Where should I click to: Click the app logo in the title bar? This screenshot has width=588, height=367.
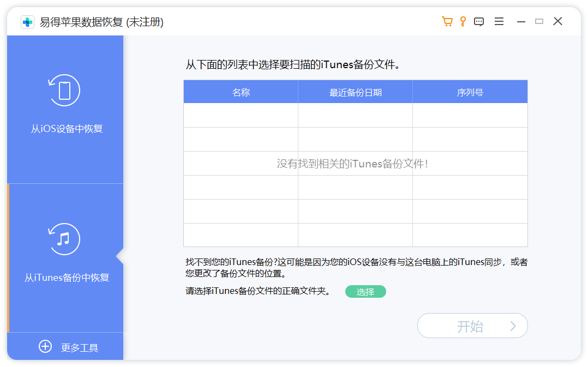(27, 22)
